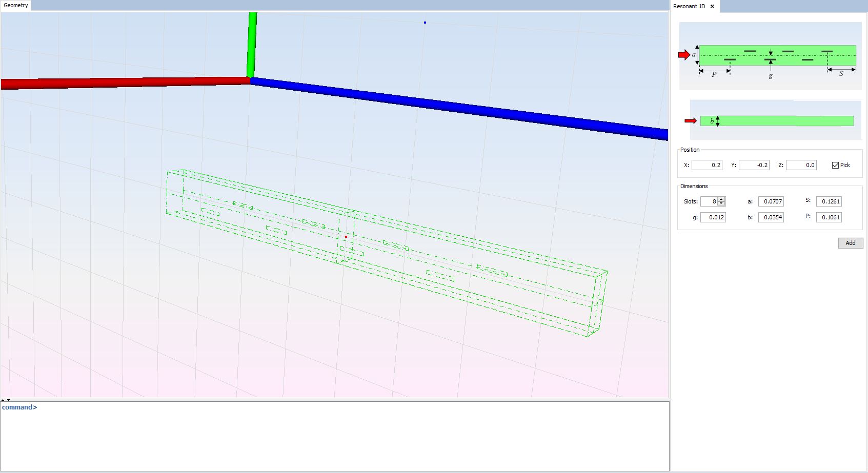Switch to the Geometry tab
868x473 pixels.
(16, 5)
